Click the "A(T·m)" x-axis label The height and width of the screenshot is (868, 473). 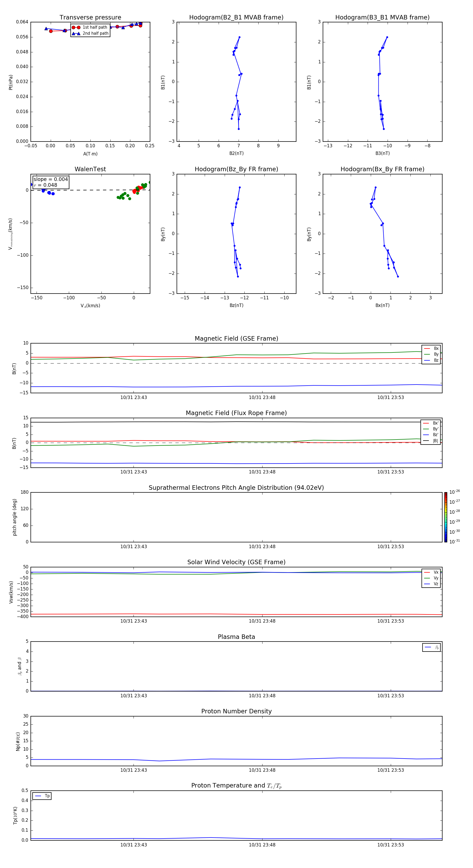[90, 154]
